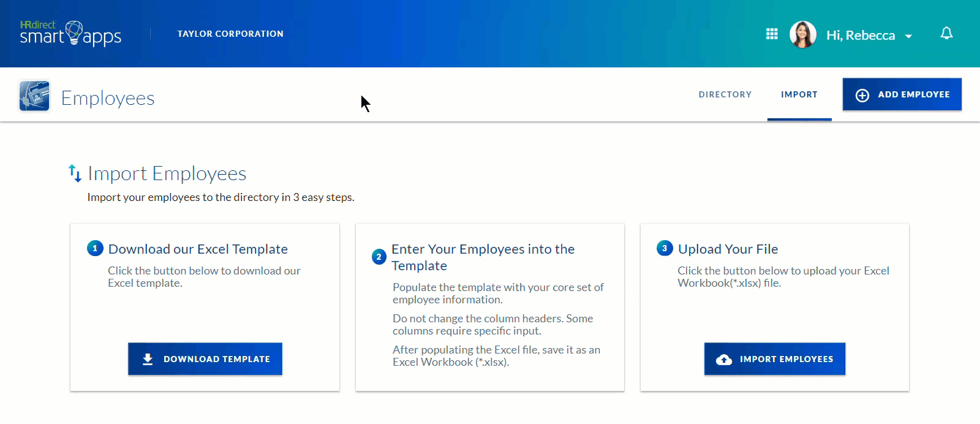Click the Import Employees upload button
This screenshot has width=980, height=424.
tap(775, 359)
